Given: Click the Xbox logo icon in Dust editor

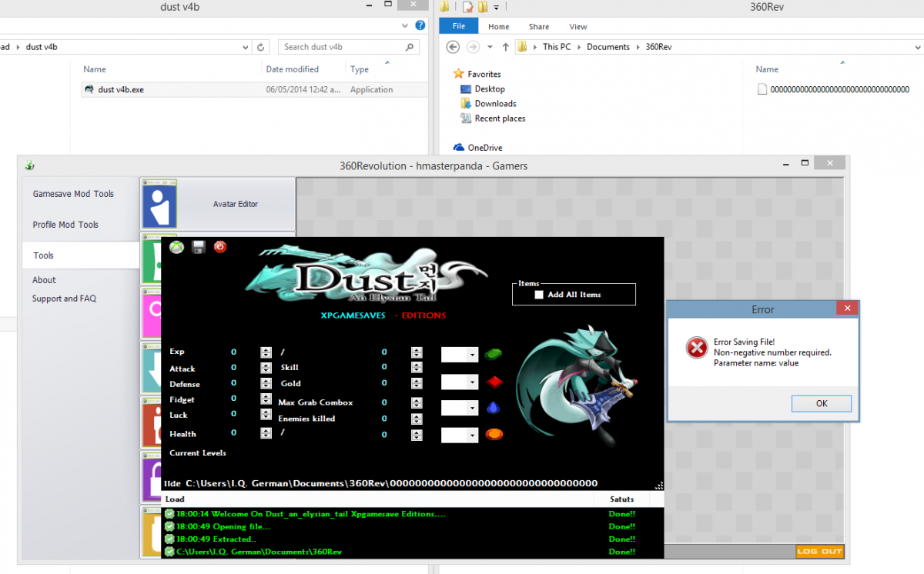Looking at the screenshot, I should click(x=176, y=247).
